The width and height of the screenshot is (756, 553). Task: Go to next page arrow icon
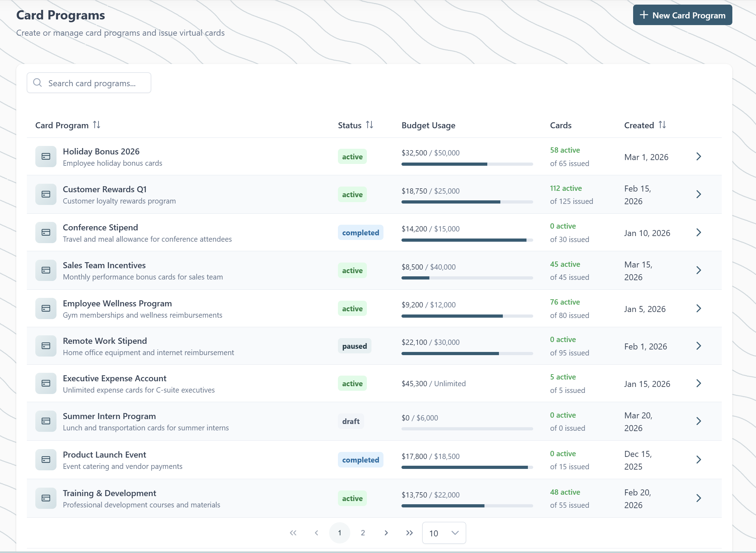tap(386, 533)
